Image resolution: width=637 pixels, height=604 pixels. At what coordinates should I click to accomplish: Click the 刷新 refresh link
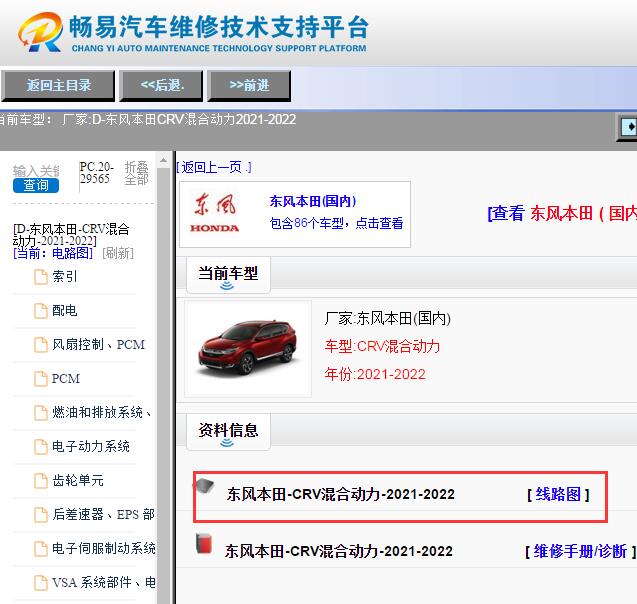(118, 253)
